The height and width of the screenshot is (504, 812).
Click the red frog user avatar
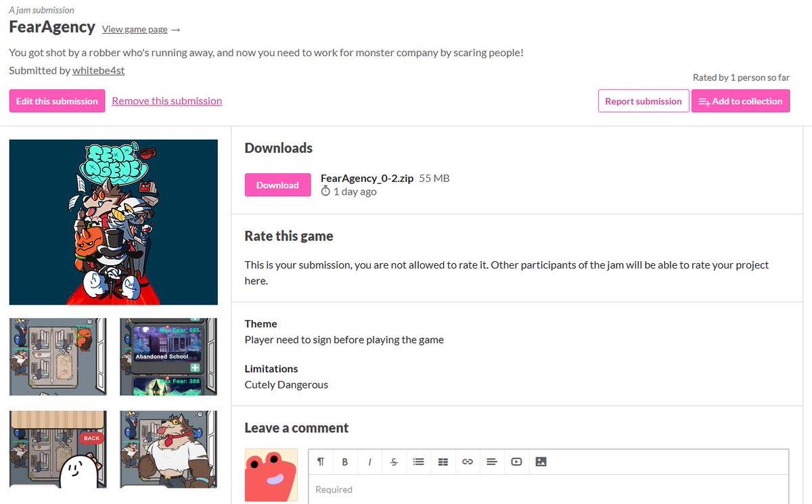pyautogui.click(x=271, y=475)
